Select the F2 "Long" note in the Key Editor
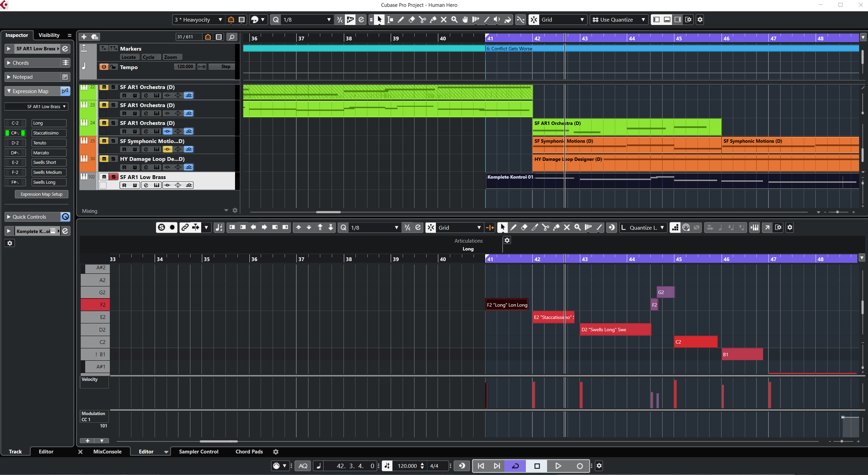 point(506,305)
